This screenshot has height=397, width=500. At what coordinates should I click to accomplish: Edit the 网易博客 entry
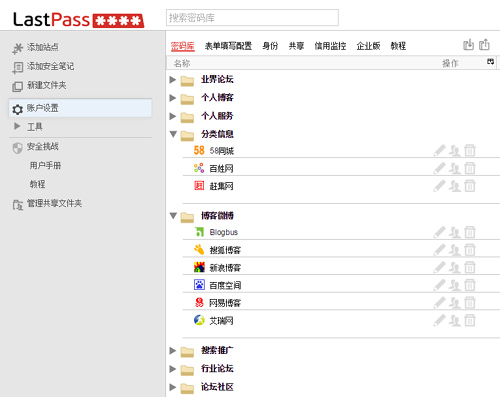(x=439, y=303)
